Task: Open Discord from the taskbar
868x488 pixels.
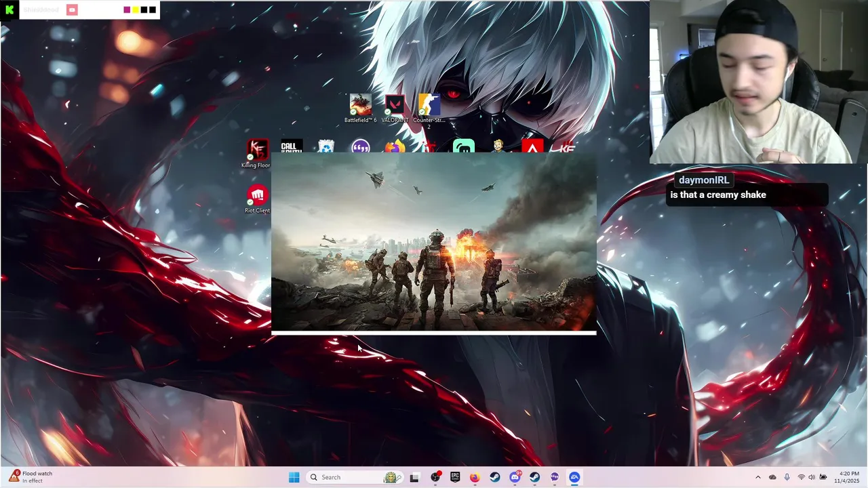Action: point(515,477)
